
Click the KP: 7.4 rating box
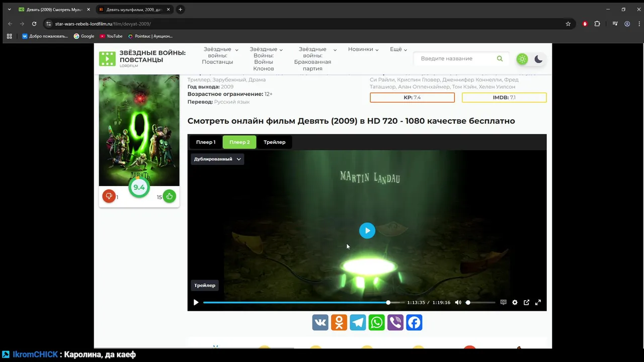point(412,98)
